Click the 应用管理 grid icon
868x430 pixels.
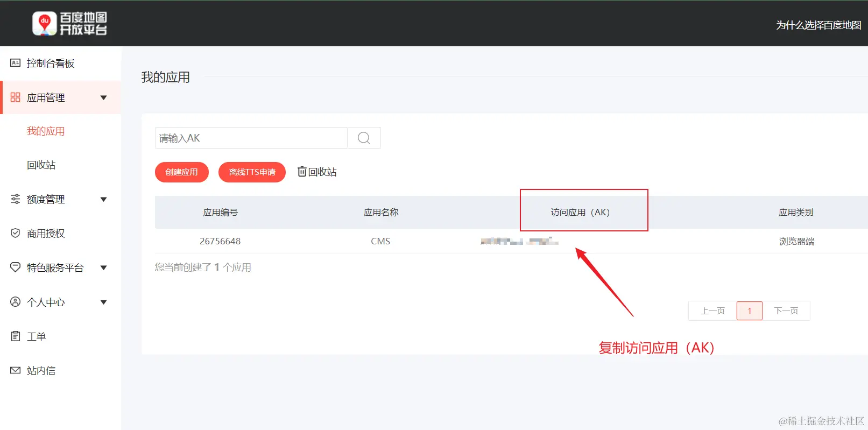16,97
